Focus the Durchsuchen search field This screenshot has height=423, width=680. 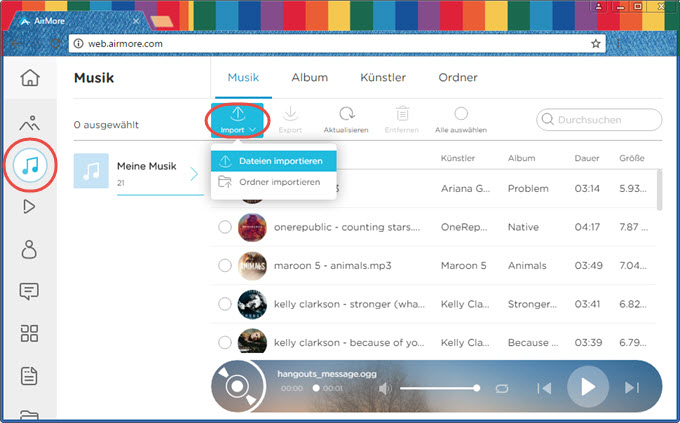pos(599,119)
